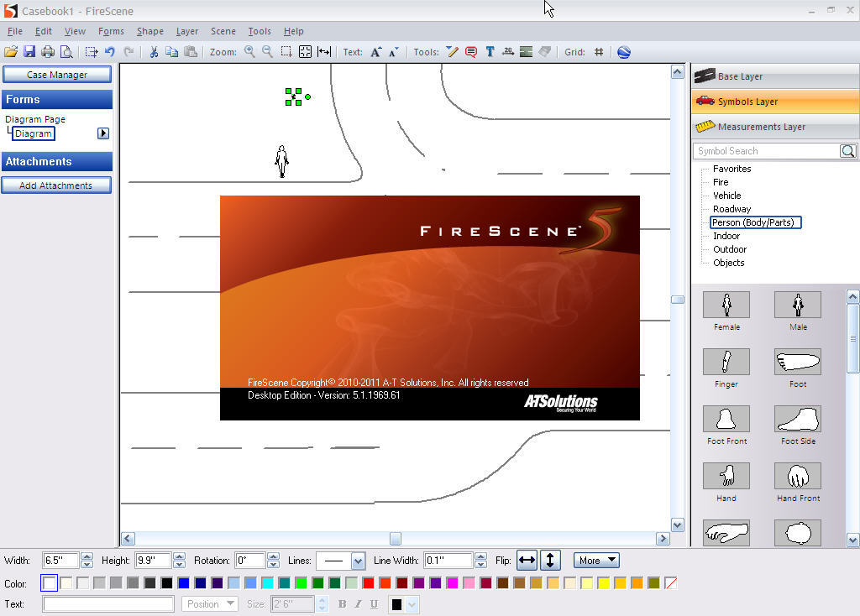
Task: Click the select-area icon next to print preview
Action: coord(92,52)
